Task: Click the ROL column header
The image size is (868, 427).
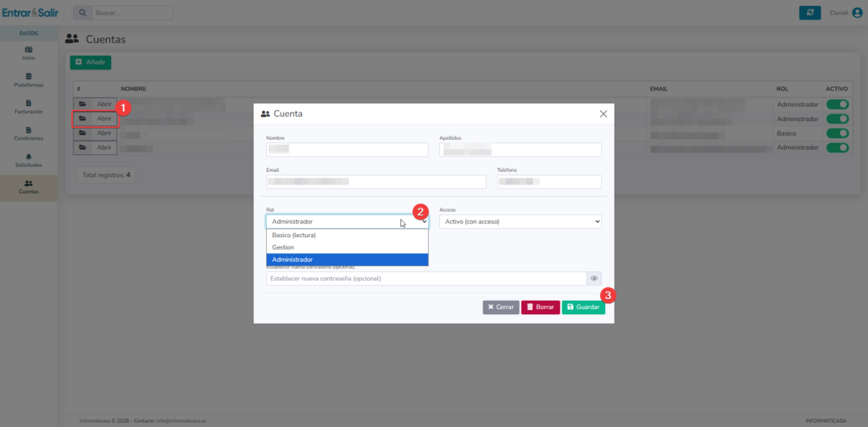Action: (782, 88)
